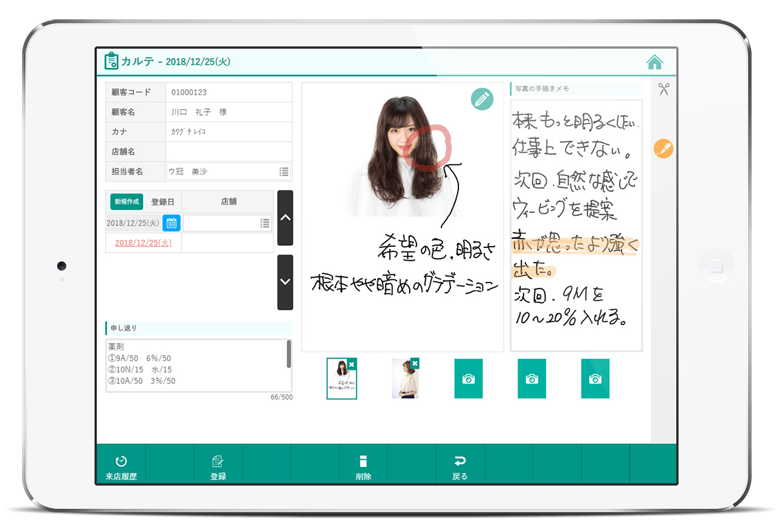Image resolution: width=781 pixels, height=532 pixels.
Task: Tap 削除 delete in bottom bar
Action: point(363,467)
